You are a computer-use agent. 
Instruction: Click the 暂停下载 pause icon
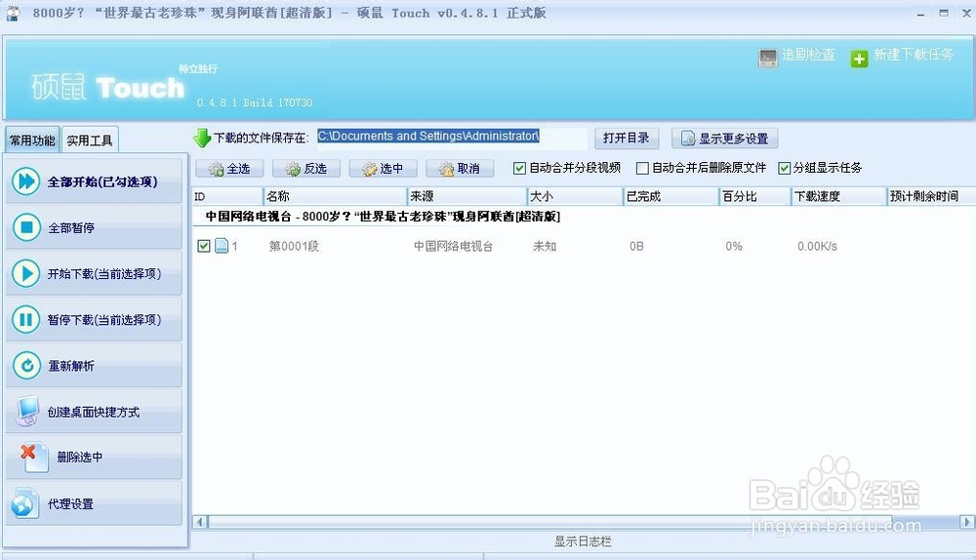26,319
